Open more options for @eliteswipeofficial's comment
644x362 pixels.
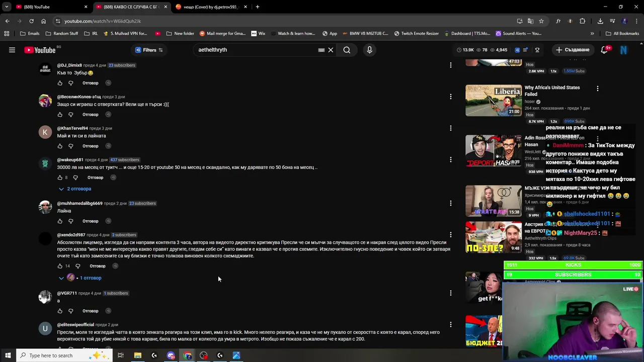(451, 324)
